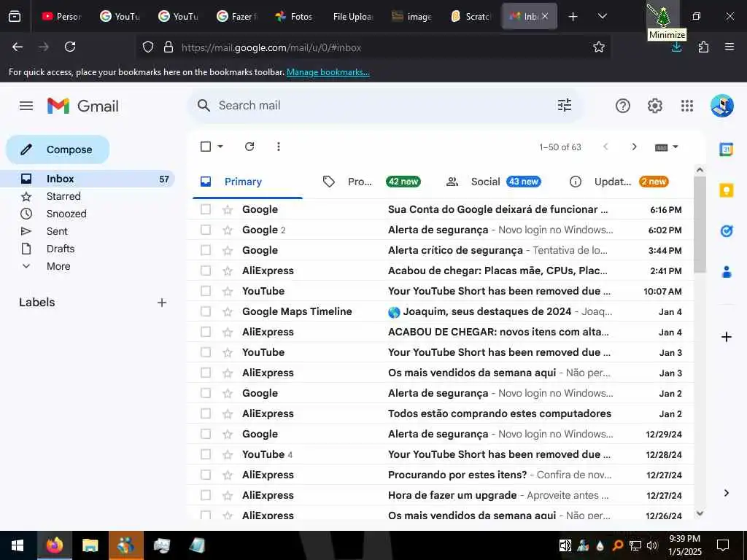Compose a new email

tap(58, 149)
